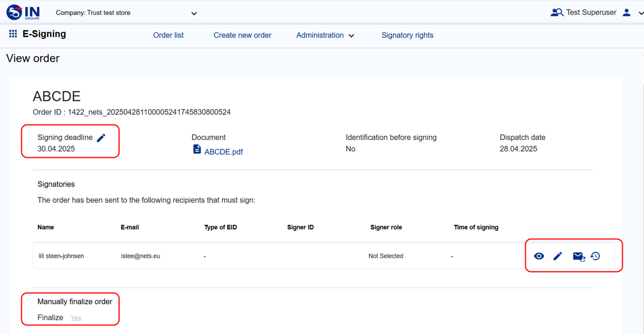This screenshot has width=644, height=334.
Task: Click the document icon beside ABCDE.pdf
Action: coord(197,150)
